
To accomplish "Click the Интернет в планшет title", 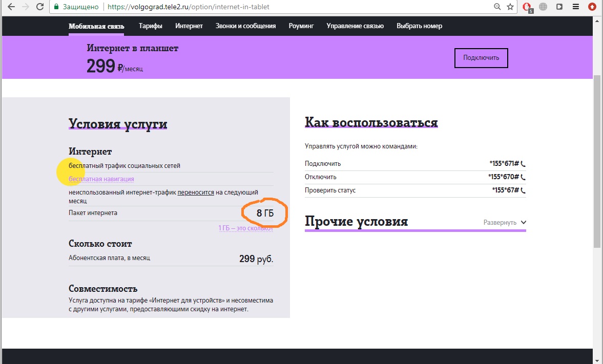I will tap(133, 49).
